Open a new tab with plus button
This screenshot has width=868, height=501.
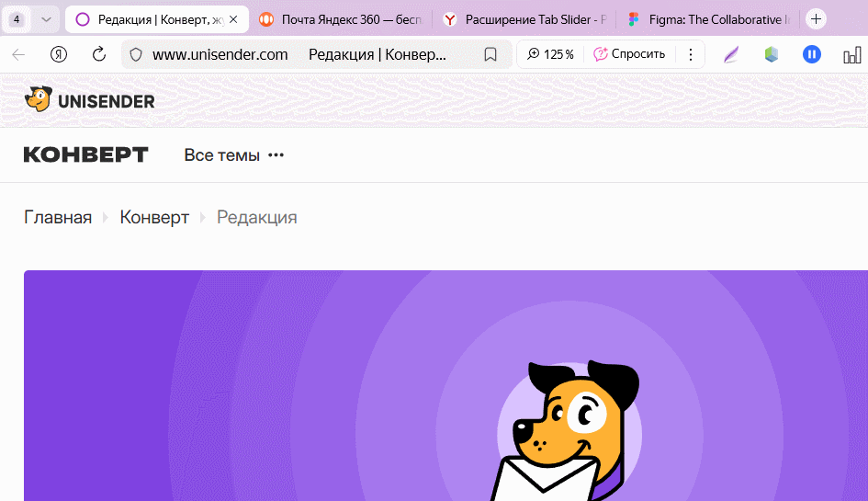pyautogui.click(x=816, y=19)
